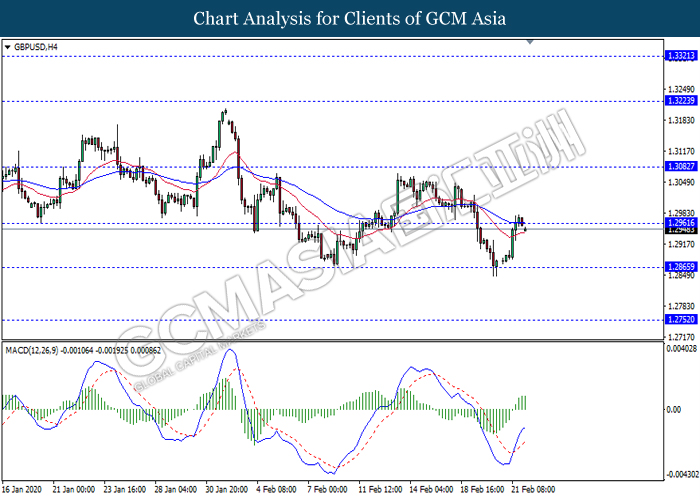Click the 11 Feb 12:00 time label
The image size is (700, 500).
click(380, 490)
